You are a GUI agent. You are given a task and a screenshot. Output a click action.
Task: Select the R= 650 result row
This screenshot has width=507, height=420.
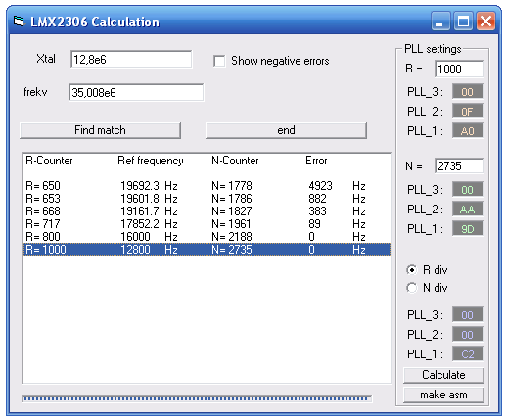[207, 186]
